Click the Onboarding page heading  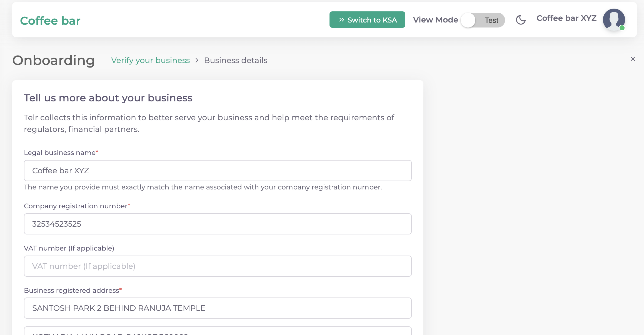point(54,60)
